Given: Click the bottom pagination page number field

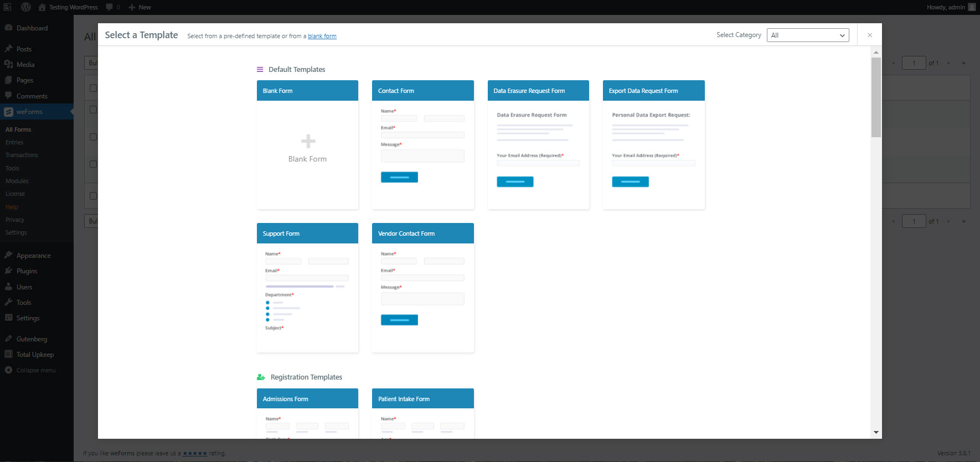Looking at the screenshot, I should [914, 221].
